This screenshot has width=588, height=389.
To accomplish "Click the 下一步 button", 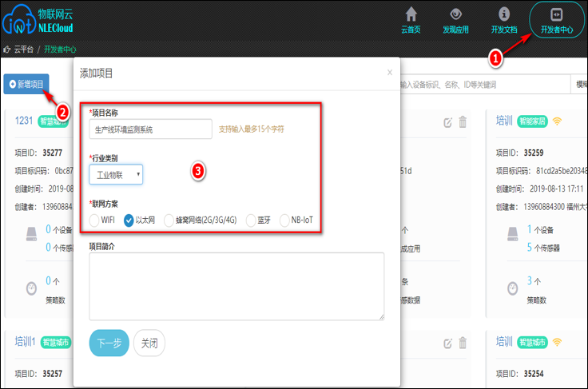I will [x=109, y=343].
